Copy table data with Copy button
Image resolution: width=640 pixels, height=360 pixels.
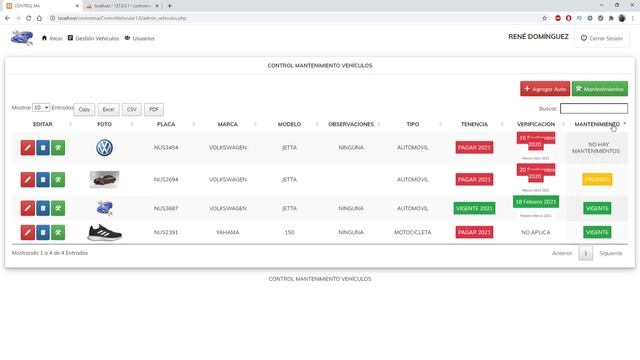(84, 109)
